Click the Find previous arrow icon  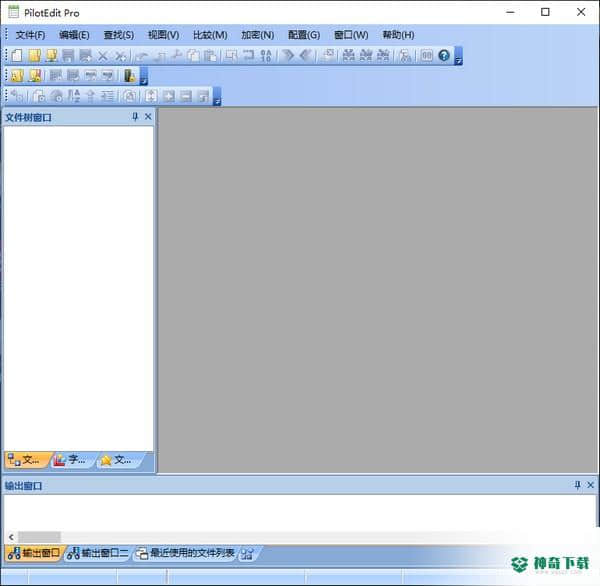pyautogui.click(x=305, y=56)
